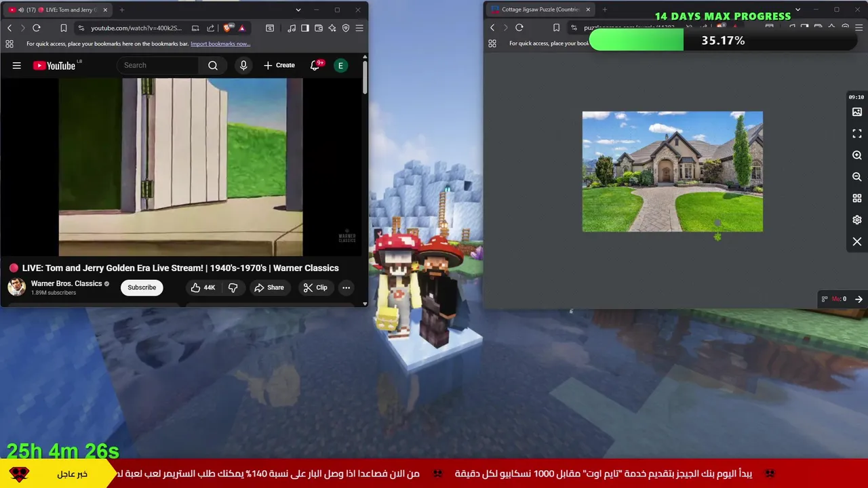Focus the YouTube Search input field
The height and width of the screenshot is (488, 868).
[159, 65]
